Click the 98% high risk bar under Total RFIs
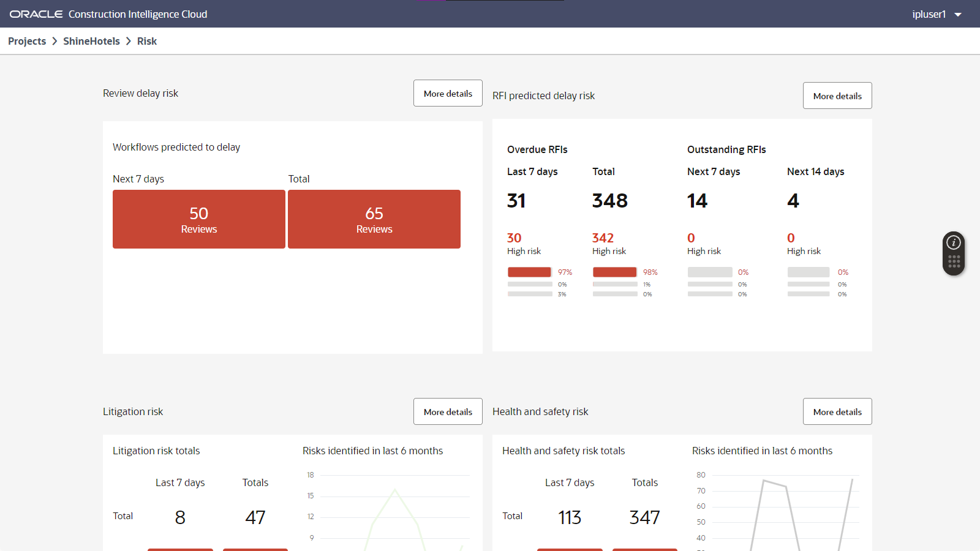The width and height of the screenshot is (980, 551). tap(614, 272)
